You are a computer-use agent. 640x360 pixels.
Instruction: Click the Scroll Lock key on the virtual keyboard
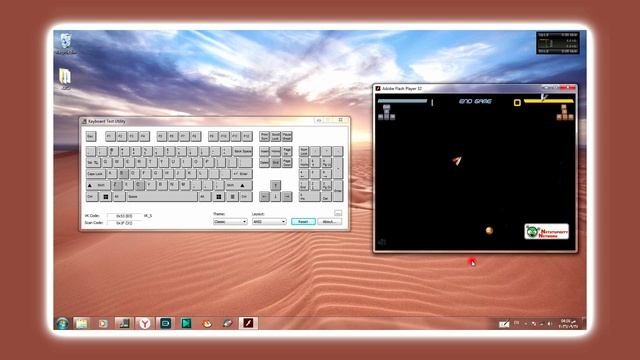coord(276,136)
